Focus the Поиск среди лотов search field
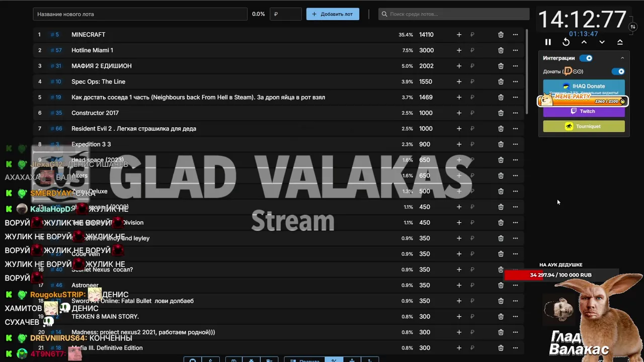 click(x=454, y=14)
